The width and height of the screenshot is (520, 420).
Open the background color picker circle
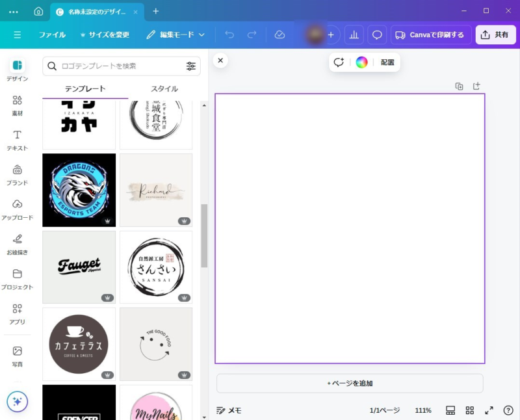click(361, 62)
